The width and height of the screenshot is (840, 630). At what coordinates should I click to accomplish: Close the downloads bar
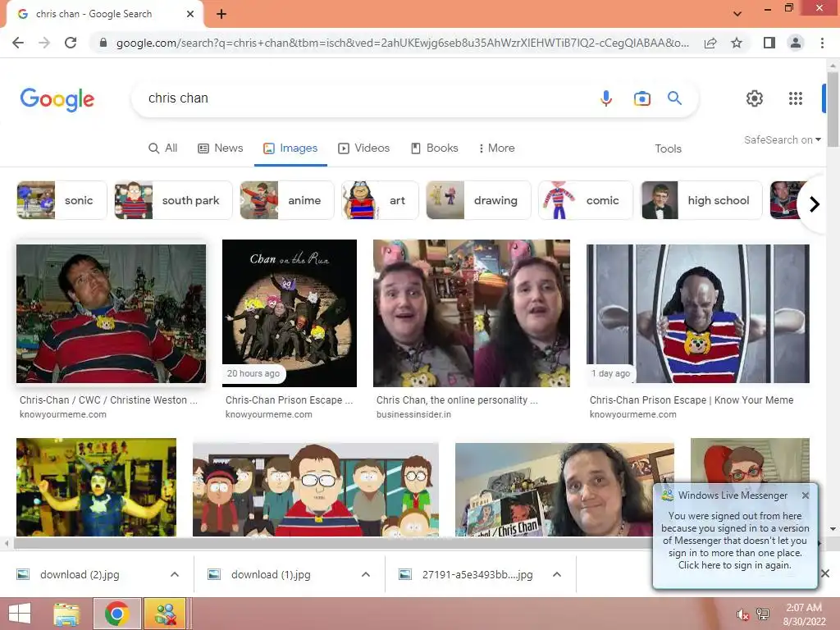coord(825,573)
